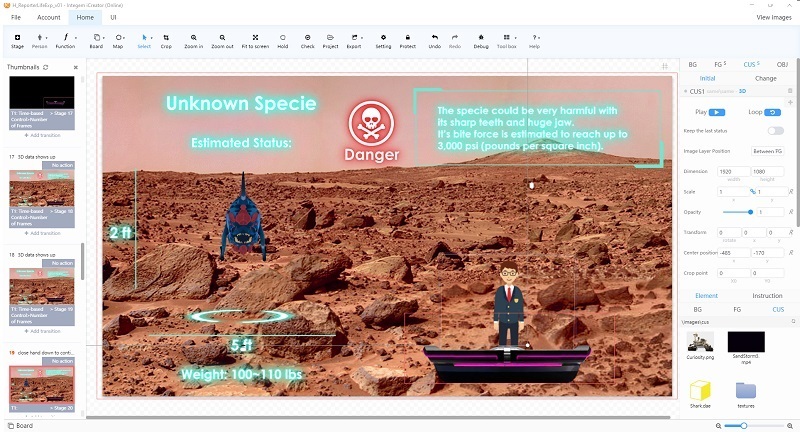
Task: Click the Undo arrow
Action: 435,37
